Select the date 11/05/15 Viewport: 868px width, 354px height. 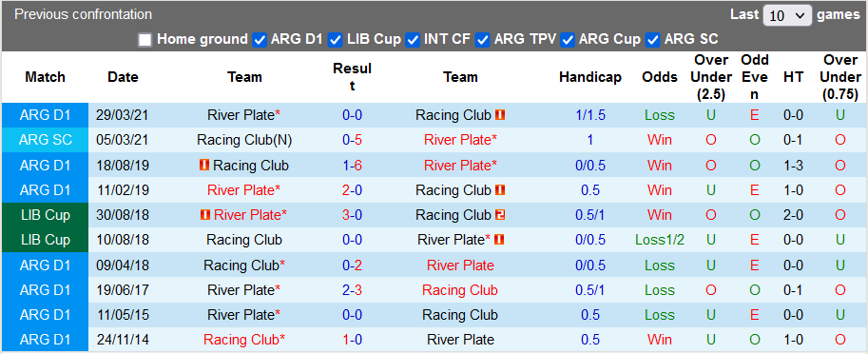[123, 315]
